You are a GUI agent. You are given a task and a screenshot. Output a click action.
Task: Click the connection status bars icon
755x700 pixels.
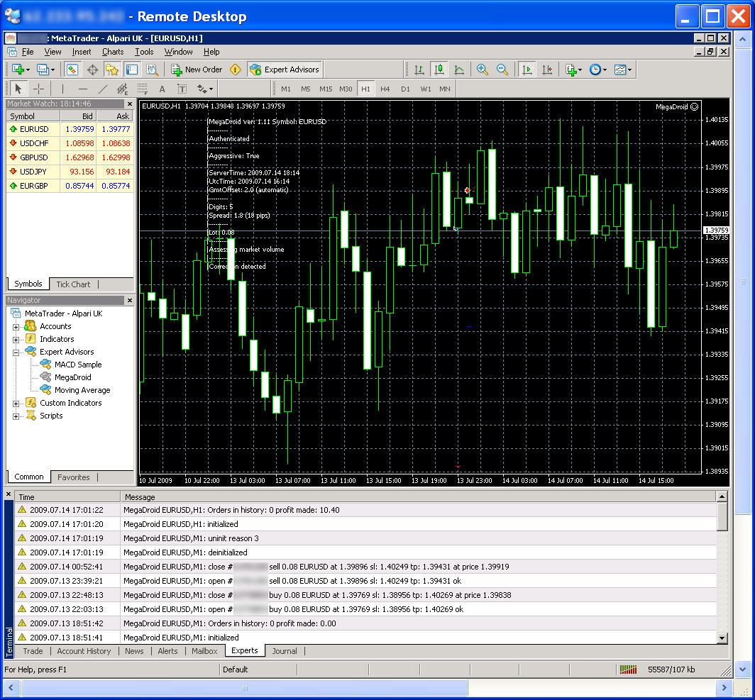pyautogui.click(x=628, y=670)
